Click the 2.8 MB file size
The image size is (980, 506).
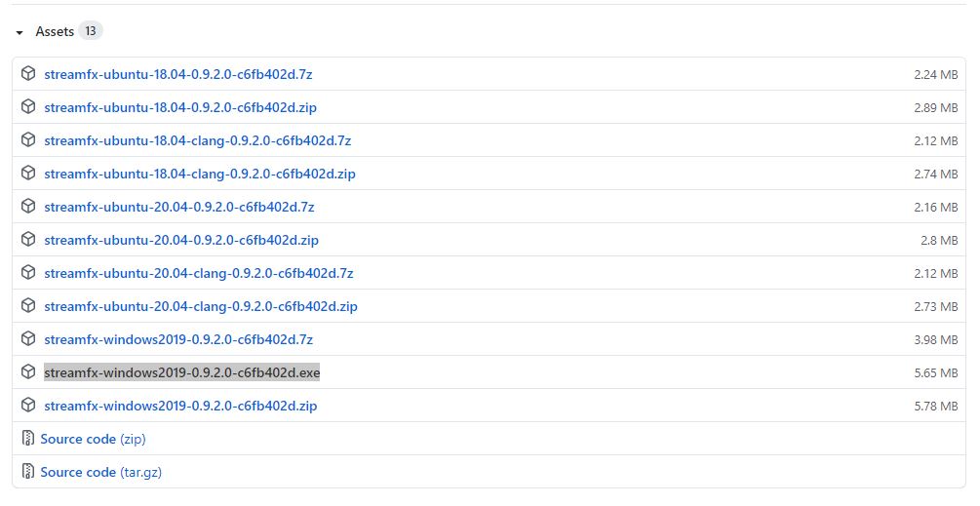[939, 240]
